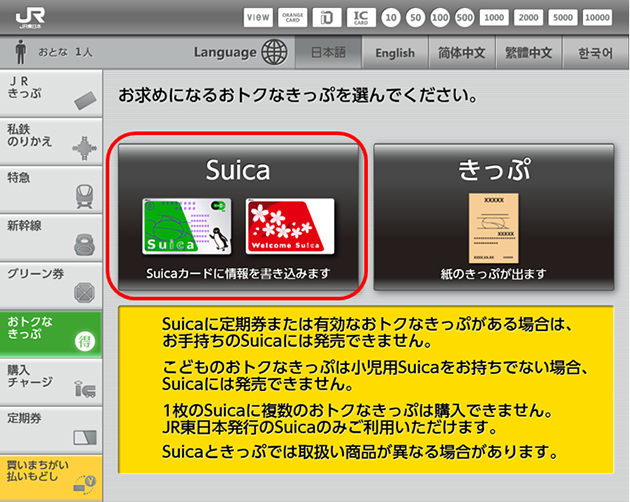The width and height of the screenshot is (630, 502).
Task: Tap the 2000 yen bill icon
Action: (528, 17)
